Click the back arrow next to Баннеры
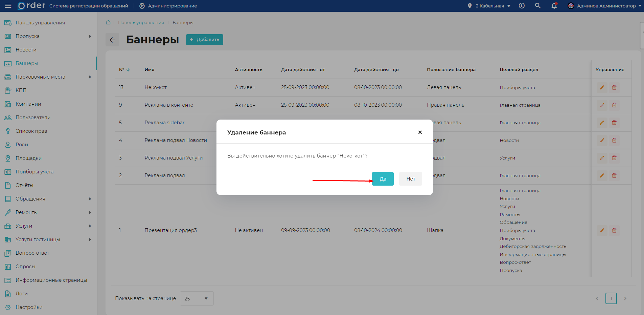Image resolution: width=644 pixels, height=315 pixels. click(x=112, y=40)
